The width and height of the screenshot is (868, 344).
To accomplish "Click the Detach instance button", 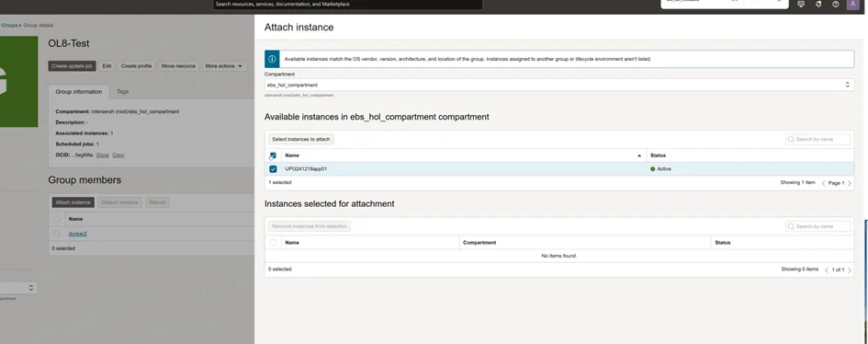I will pos(119,202).
